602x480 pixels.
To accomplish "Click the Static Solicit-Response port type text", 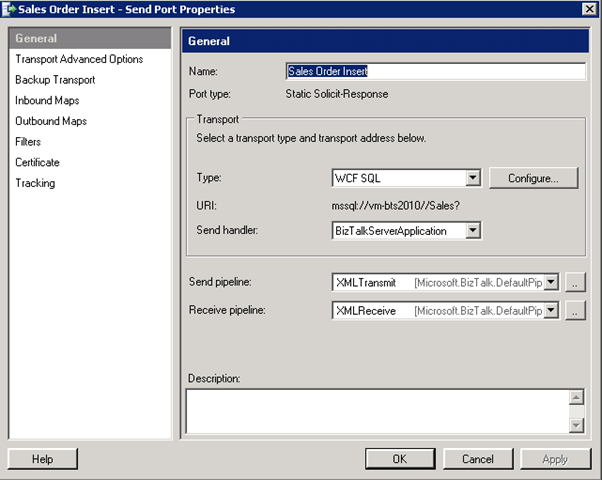I will coord(337,94).
